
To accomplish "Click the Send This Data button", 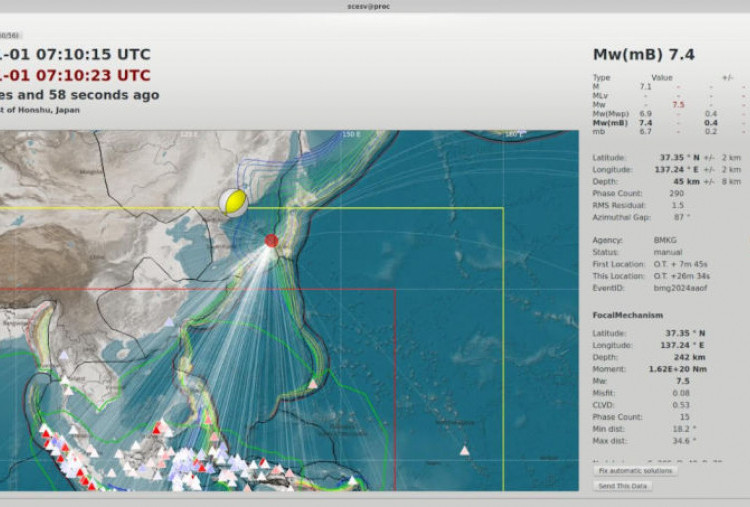I will (x=623, y=486).
